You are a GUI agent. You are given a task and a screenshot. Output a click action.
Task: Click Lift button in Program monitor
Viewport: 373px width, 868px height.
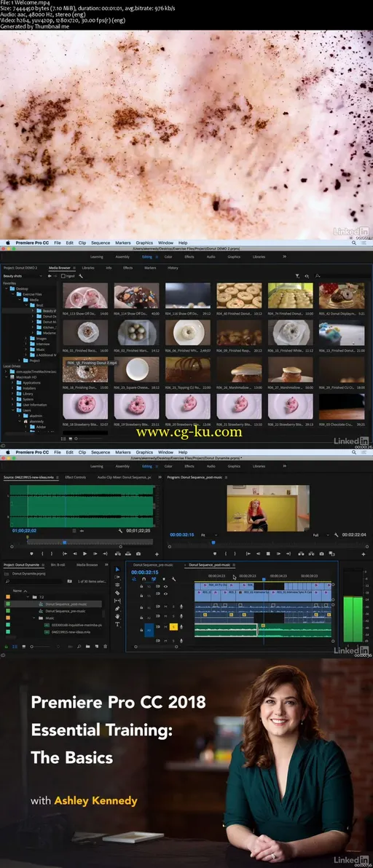click(x=300, y=553)
